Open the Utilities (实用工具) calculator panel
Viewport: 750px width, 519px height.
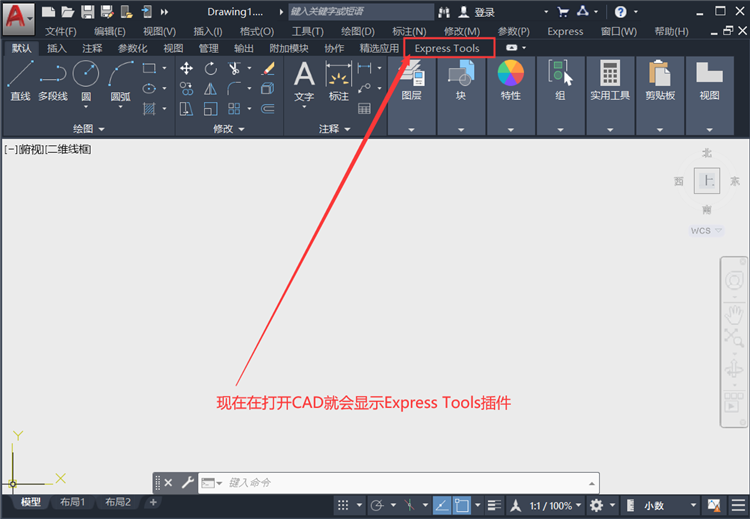click(610, 80)
